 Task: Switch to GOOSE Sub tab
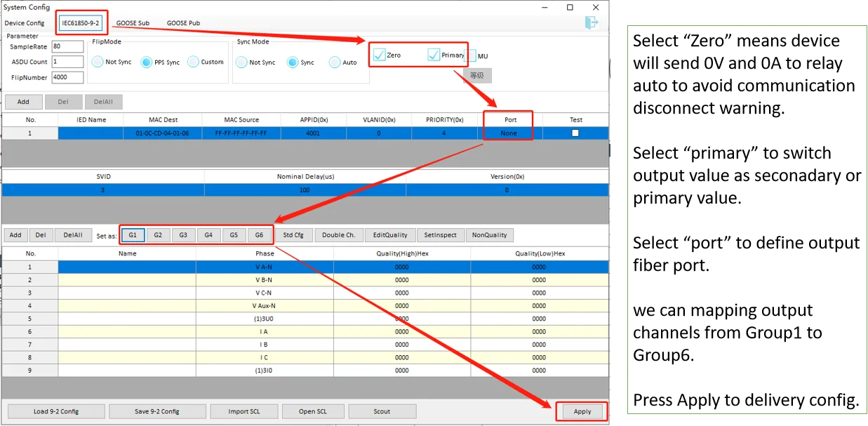pos(133,23)
